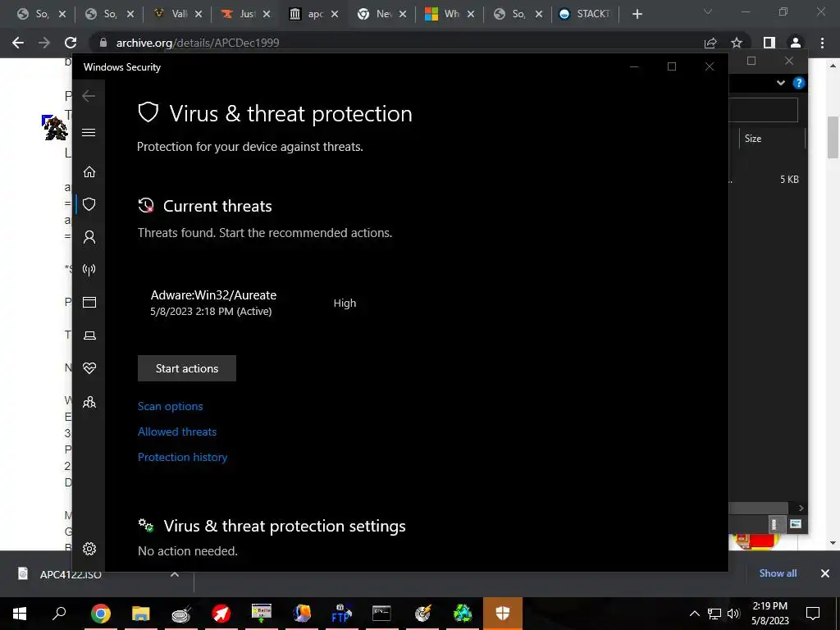The image size is (840, 630).
Task: Open Family options icon in sidebar
Action: pyautogui.click(x=89, y=402)
